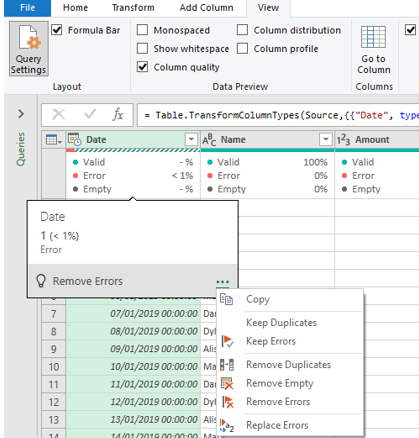This screenshot has width=419, height=438.
Task: Click the Keep Errors flag icon
Action: [228, 341]
